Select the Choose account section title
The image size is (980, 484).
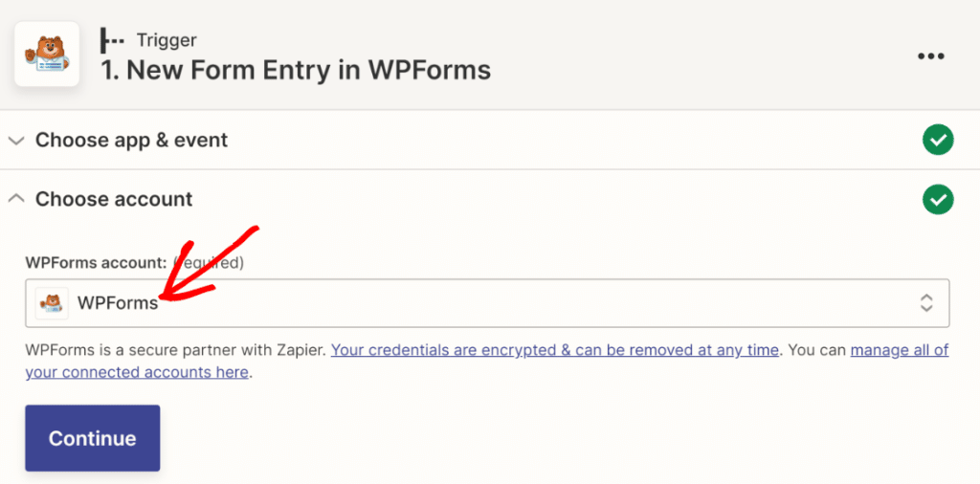click(114, 200)
